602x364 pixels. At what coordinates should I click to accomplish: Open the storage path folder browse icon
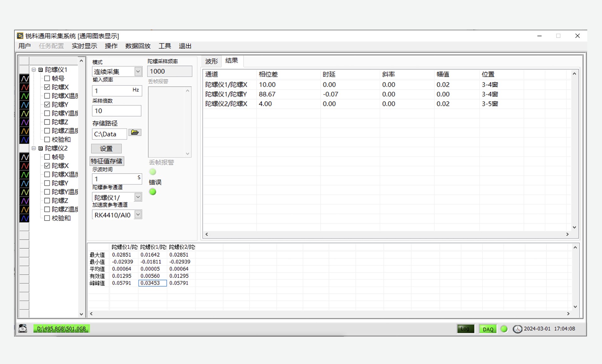coord(135,133)
